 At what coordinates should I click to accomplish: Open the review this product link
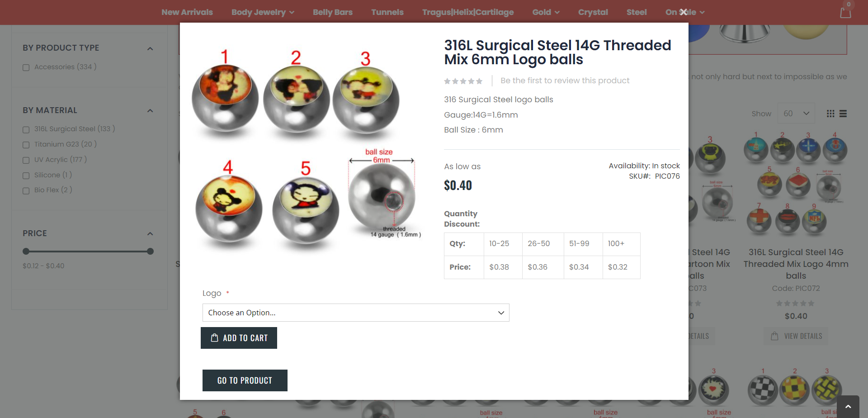pyautogui.click(x=565, y=81)
